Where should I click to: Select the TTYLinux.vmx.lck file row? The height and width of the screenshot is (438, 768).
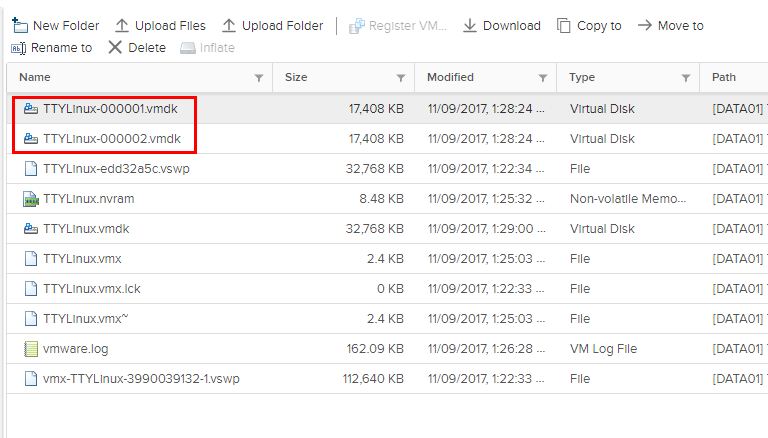(91, 289)
